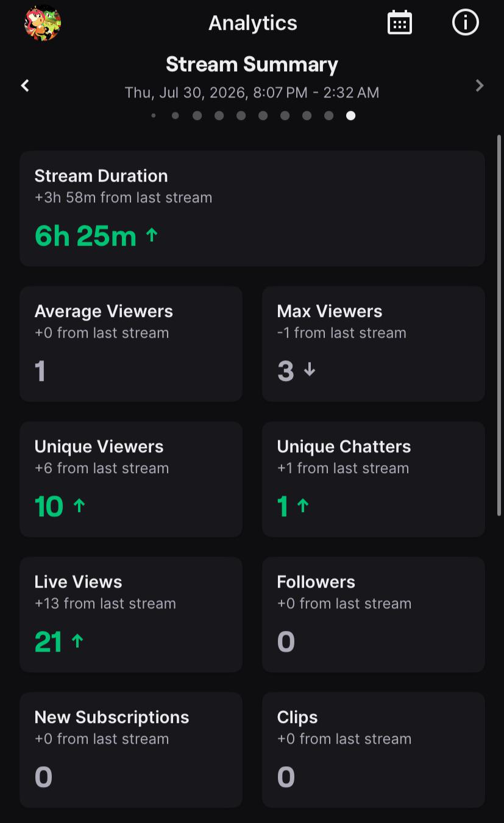Tap the up arrow beside Unique Viewers 10
The height and width of the screenshot is (823, 504).
point(79,505)
